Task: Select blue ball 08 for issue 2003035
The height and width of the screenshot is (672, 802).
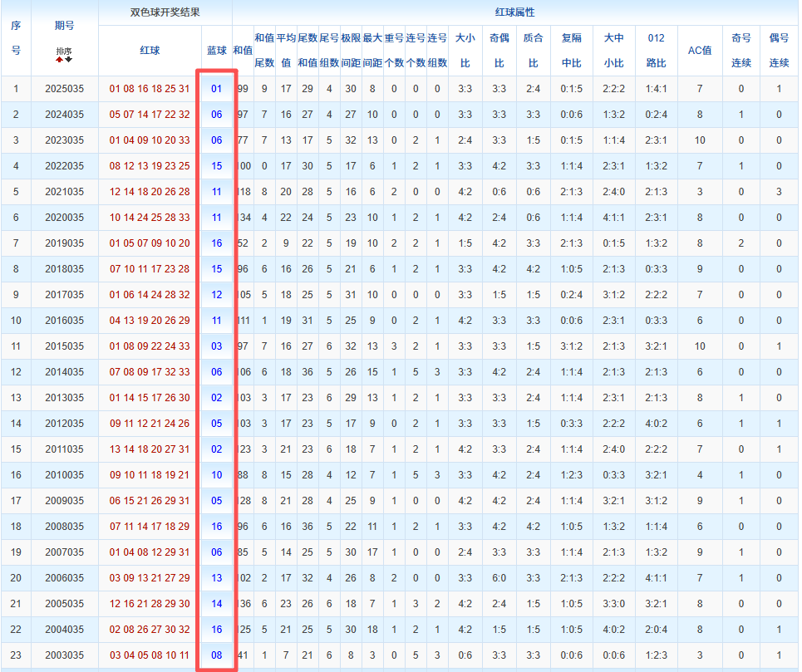Action: 216,655
